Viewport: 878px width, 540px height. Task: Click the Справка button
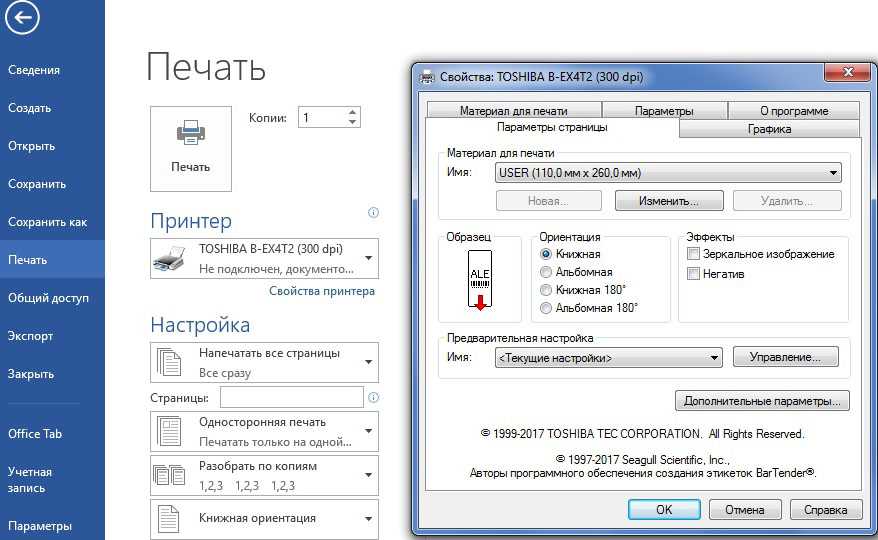coord(826,510)
